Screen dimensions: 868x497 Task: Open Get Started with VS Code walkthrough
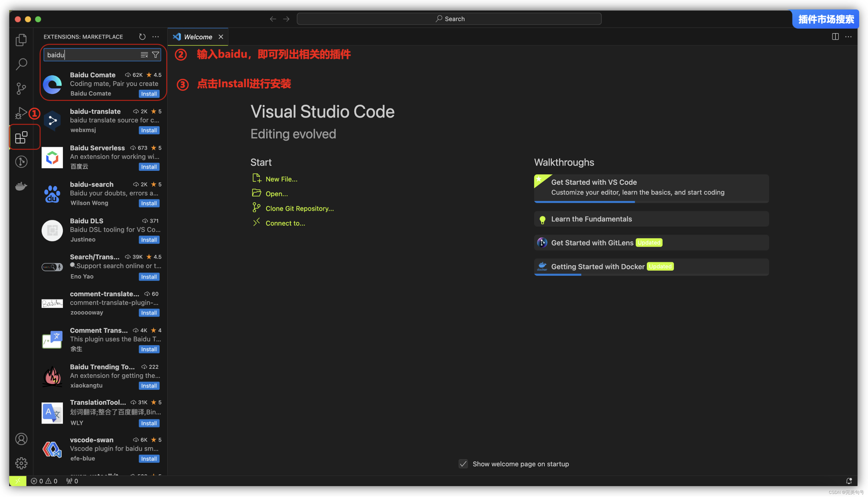click(x=651, y=188)
